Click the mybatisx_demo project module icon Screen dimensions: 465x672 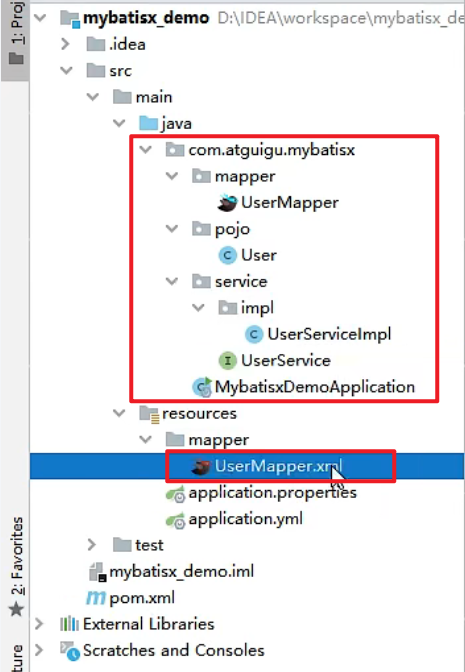(69, 18)
